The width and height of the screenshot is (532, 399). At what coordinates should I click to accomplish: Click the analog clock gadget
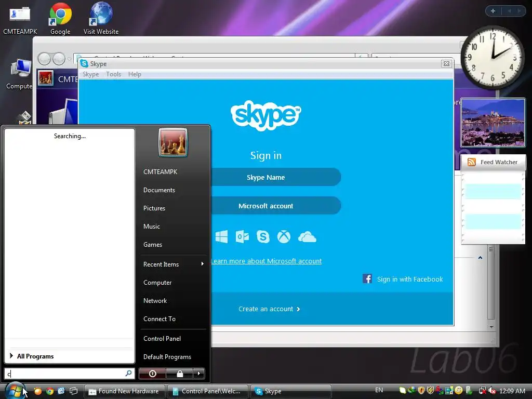click(x=493, y=57)
